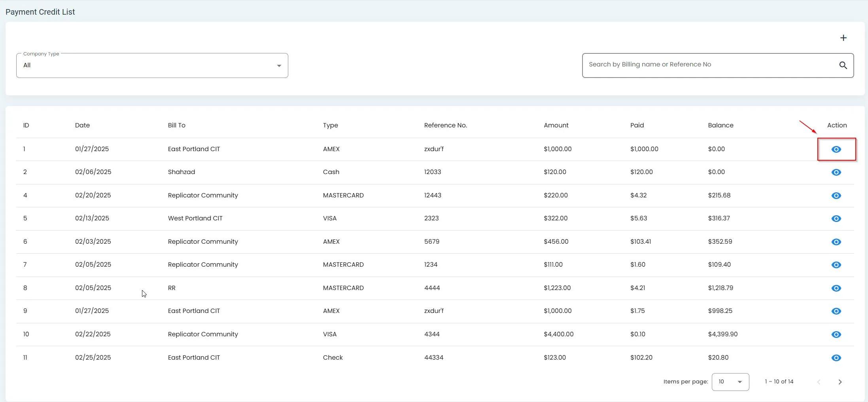
Task: Go to next page of results
Action: [840, 382]
